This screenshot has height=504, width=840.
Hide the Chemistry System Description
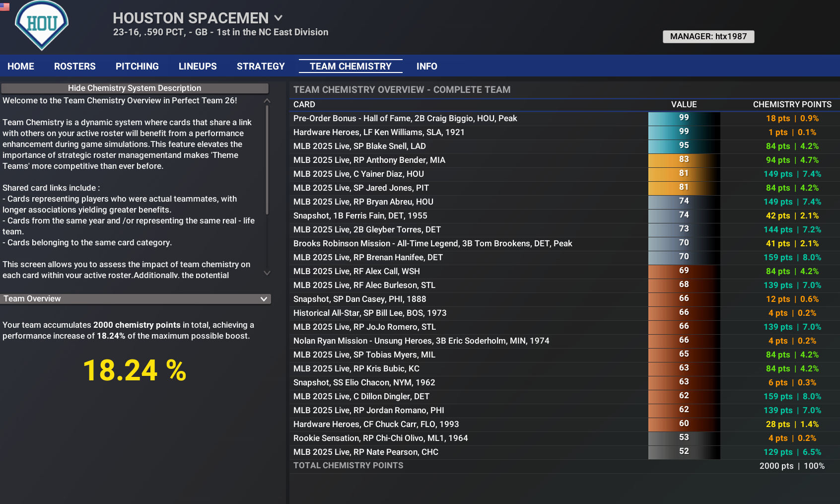[x=135, y=88]
